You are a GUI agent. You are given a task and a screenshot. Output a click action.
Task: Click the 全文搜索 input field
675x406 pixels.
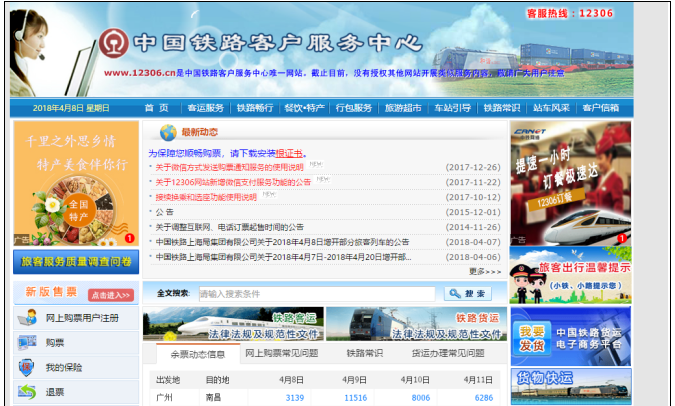(317, 294)
